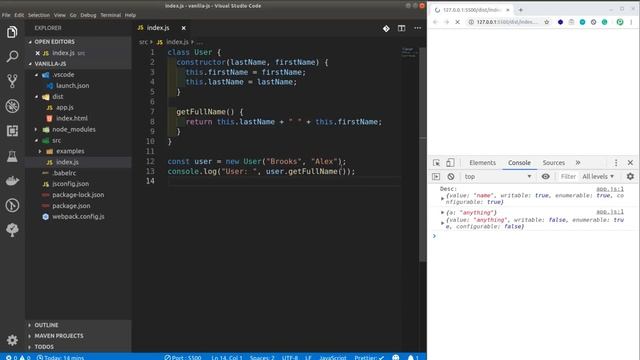Expand the TODOS section

coord(30,347)
